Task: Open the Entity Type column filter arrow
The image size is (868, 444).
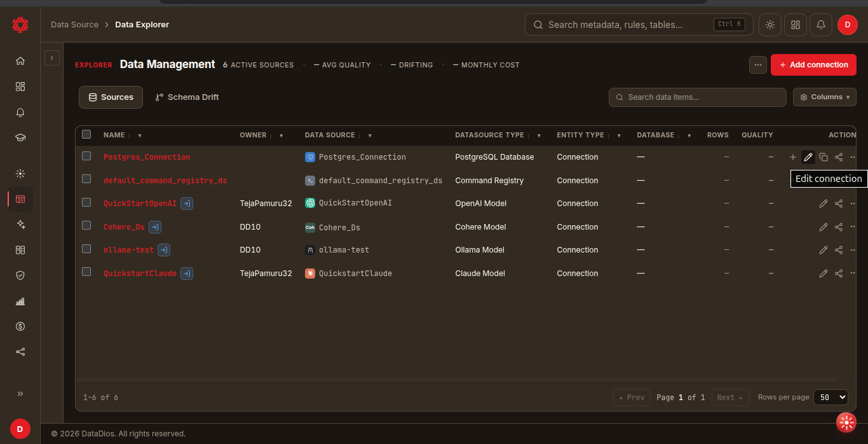Action: [619, 135]
